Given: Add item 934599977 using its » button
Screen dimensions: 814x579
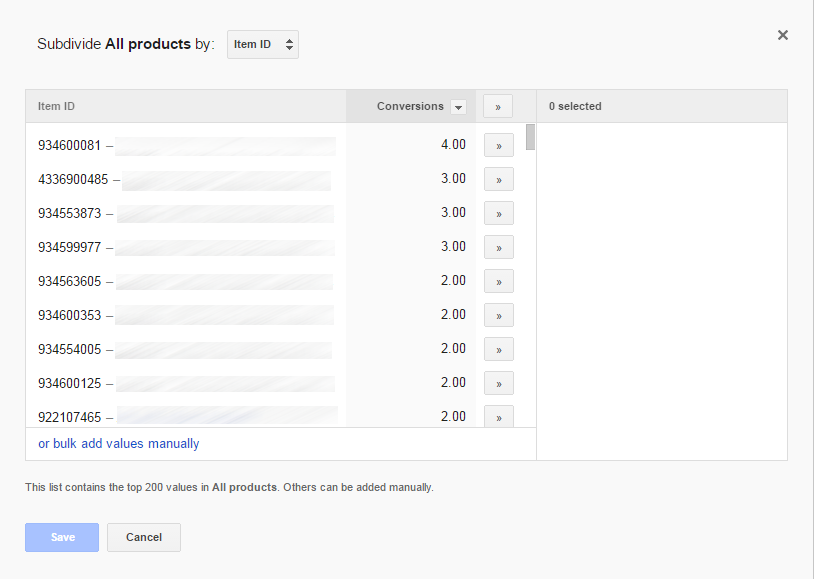Looking at the screenshot, I should click(x=497, y=246).
